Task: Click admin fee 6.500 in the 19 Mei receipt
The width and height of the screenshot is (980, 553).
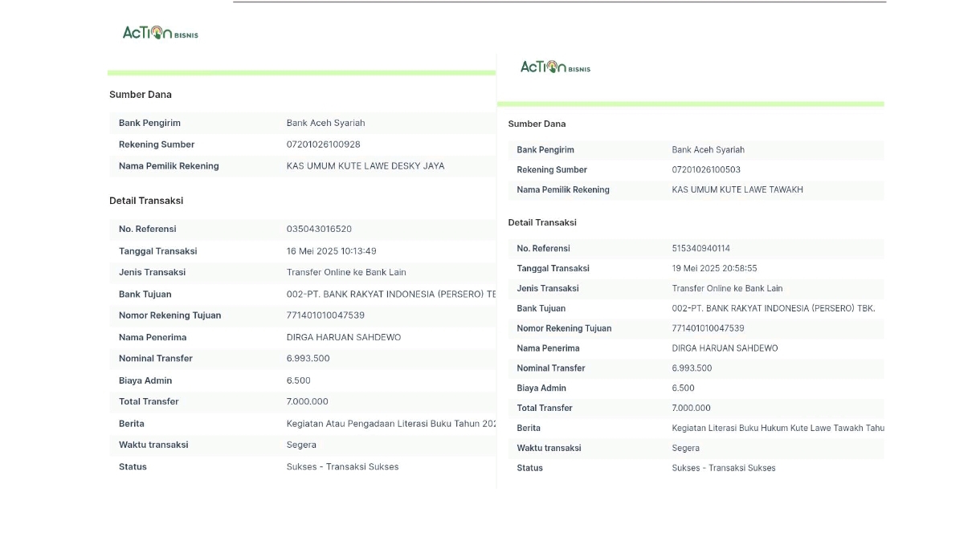Action: (684, 388)
